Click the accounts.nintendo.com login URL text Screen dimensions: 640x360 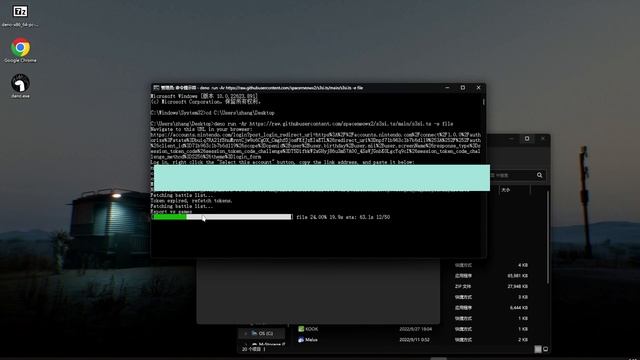[x=316, y=146]
